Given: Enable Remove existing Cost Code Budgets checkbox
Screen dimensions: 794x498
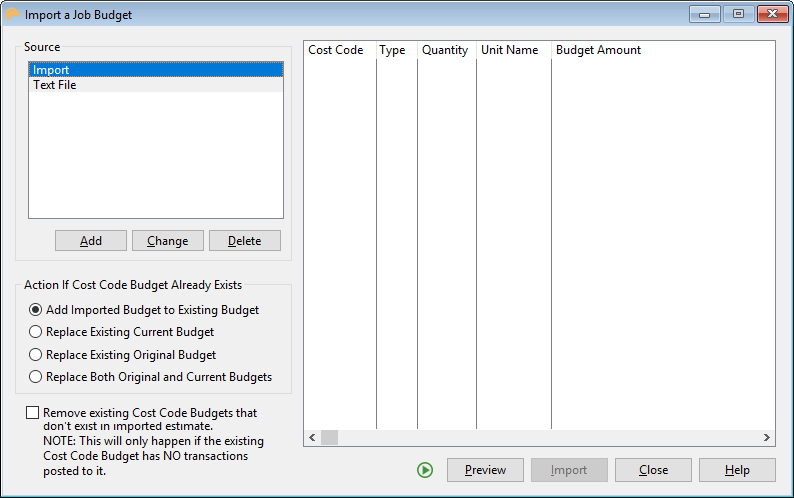Looking at the screenshot, I should [x=33, y=413].
